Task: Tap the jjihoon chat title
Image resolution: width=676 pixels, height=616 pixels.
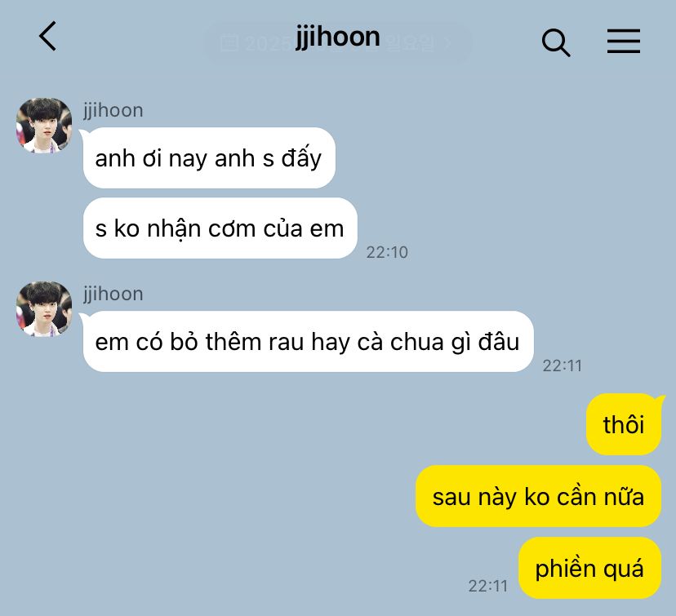Action: pyautogui.click(x=337, y=37)
